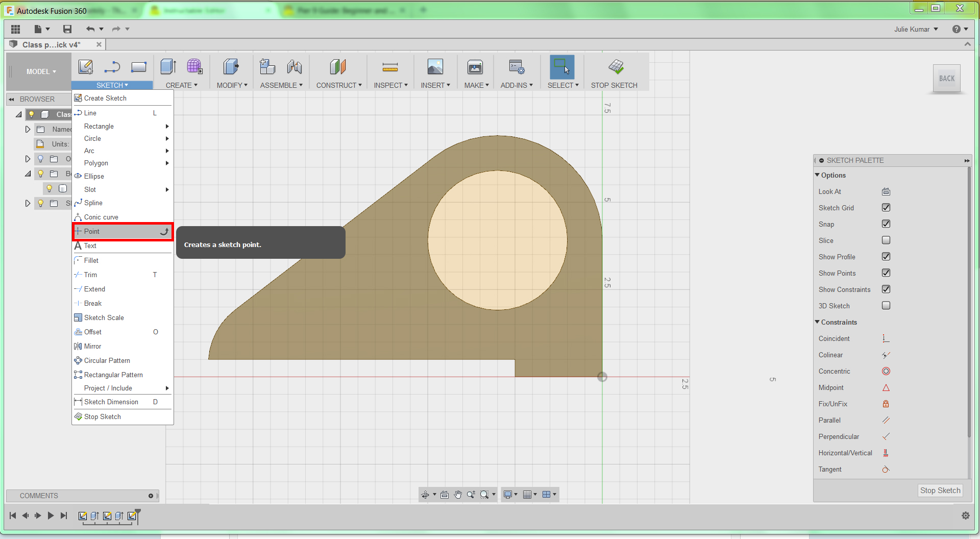This screenshot has width=980, height=539.
Task: Toggle the Show Profile checkbox
Action: (886, 257)
